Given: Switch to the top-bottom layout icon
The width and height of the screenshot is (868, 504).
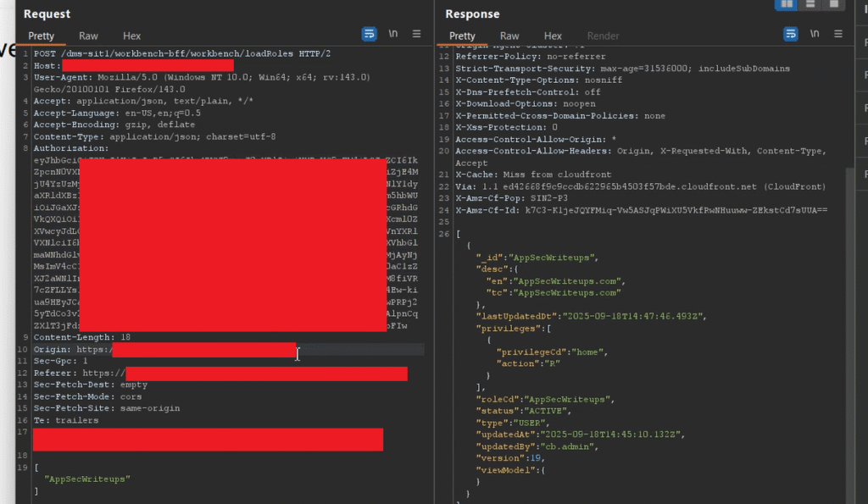Looking at the screenshot, I should (810, 4).
